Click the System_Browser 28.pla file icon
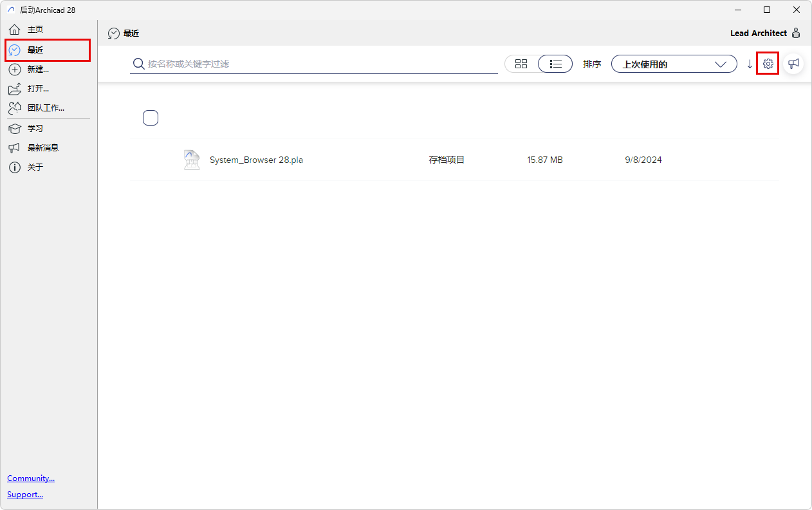 pyautogui.click(x=191, y=160)
